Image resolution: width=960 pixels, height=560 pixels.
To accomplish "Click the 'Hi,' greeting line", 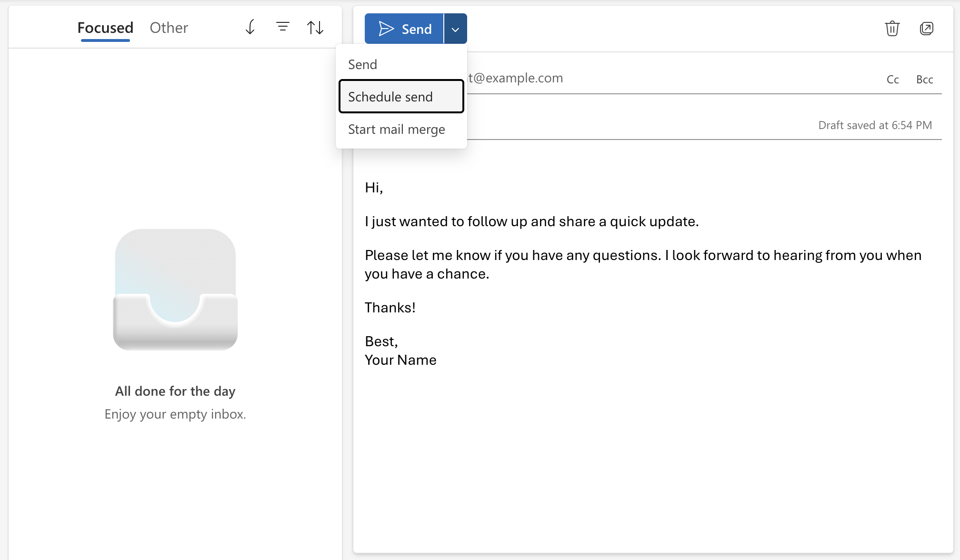I will pos(374,188).
